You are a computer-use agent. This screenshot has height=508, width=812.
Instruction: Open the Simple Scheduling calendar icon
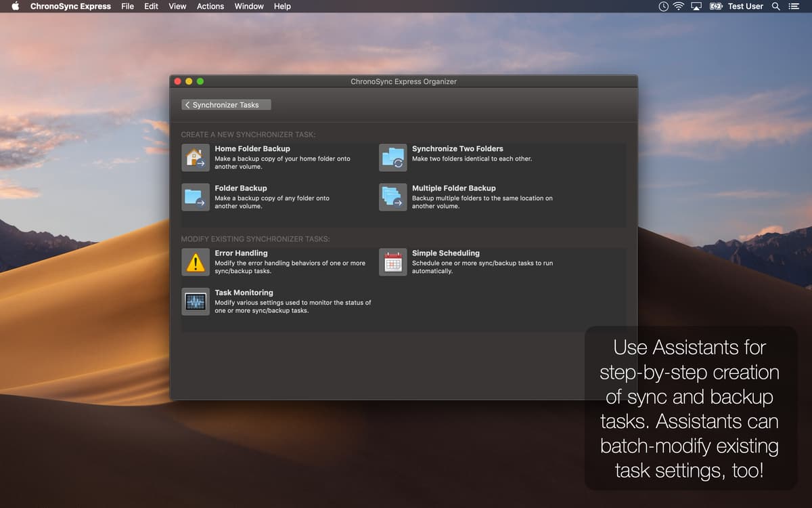coord(392,261)
